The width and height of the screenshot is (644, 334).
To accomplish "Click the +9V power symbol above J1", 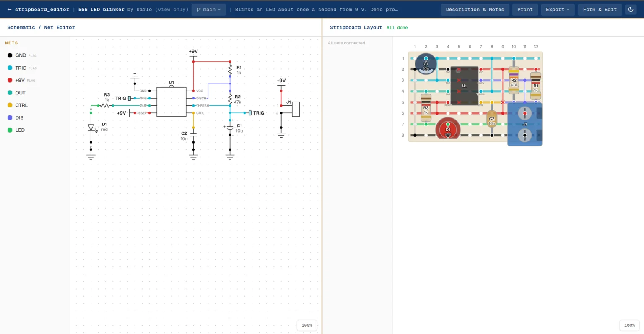I will tap(281, 83).
